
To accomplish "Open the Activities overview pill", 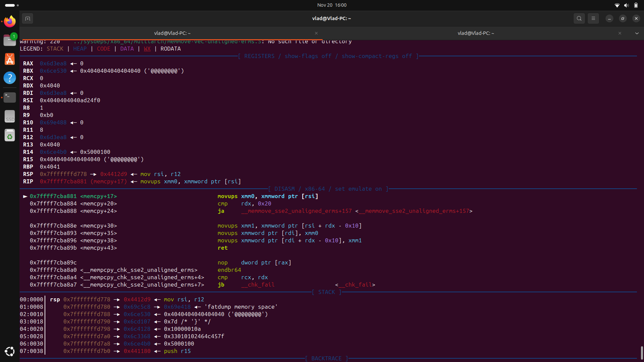I will point(12,5).
